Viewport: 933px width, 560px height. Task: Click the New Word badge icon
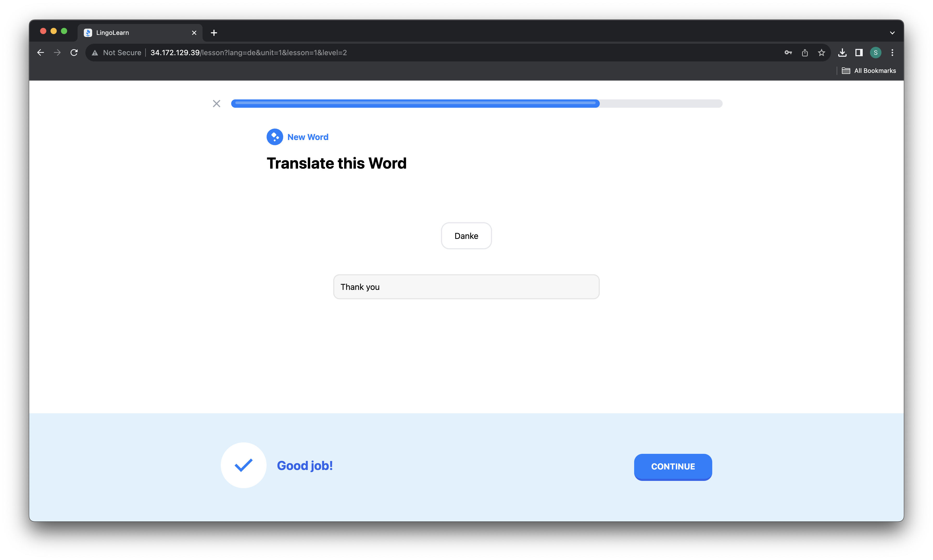point(275,137)
